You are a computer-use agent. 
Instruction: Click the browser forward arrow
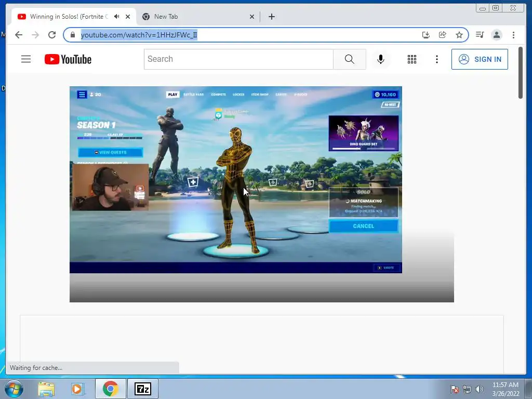[x=35, y=35]
